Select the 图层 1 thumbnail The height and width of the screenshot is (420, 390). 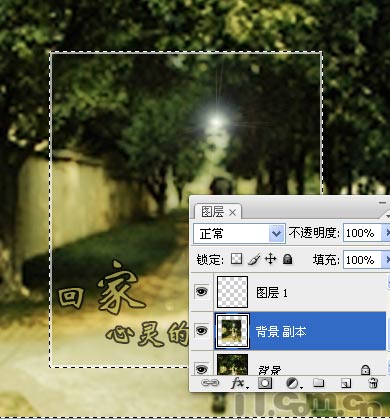[232, 292]
